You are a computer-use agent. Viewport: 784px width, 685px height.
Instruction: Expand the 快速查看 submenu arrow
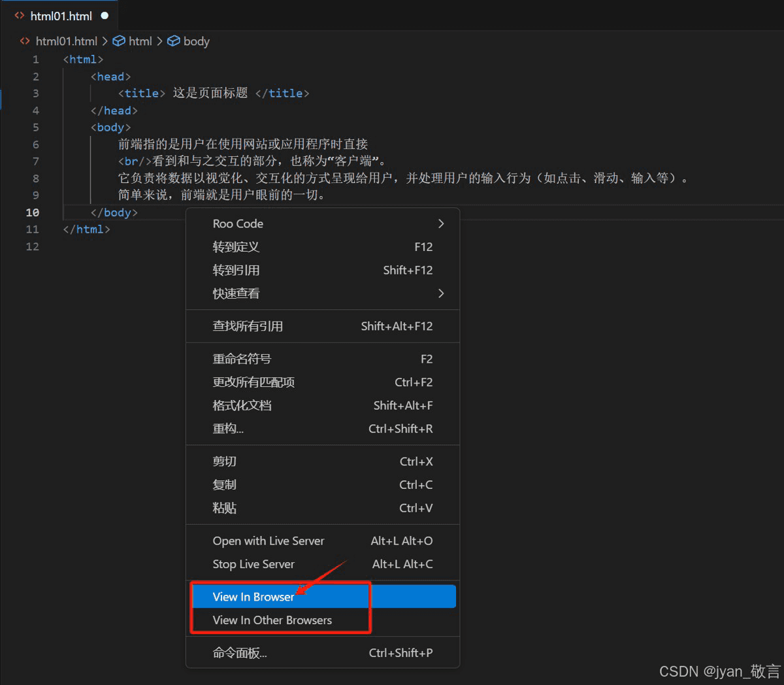click(441, 293)
